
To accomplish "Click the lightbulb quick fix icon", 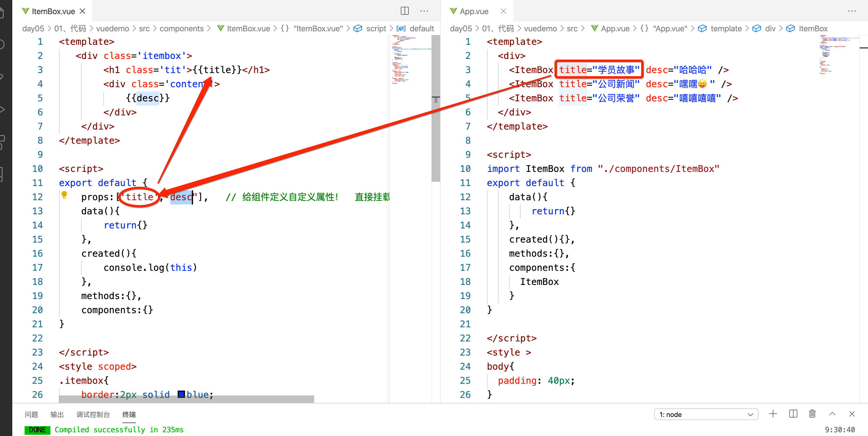I will coord(64,195).
